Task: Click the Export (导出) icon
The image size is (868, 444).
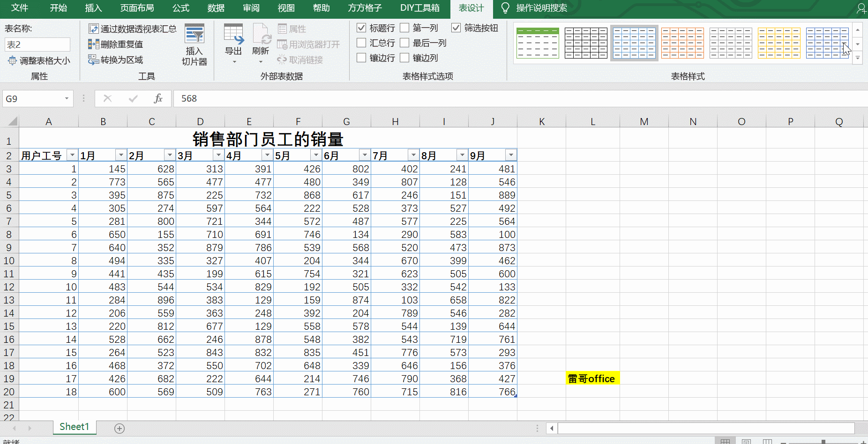Action: 233,34
